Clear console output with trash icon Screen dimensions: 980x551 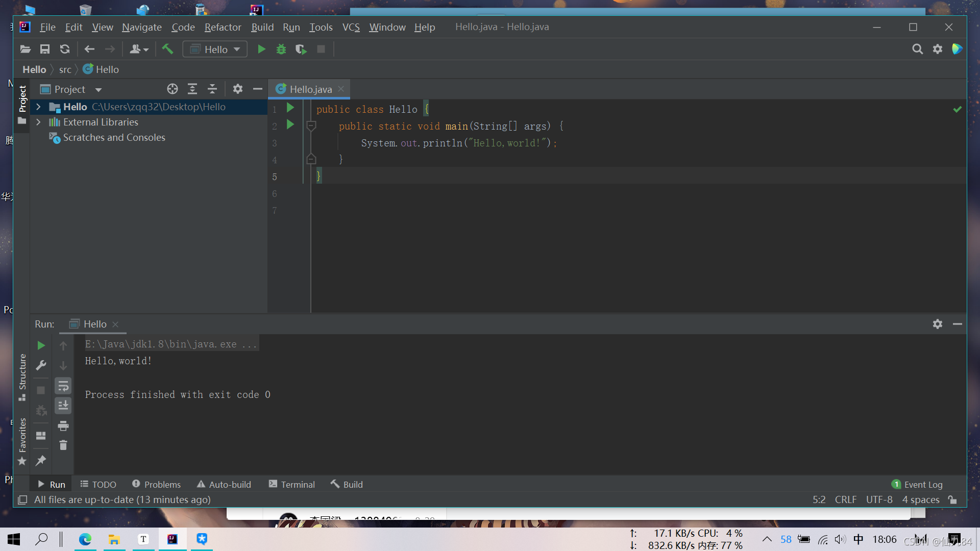click(x=63, y=445)
